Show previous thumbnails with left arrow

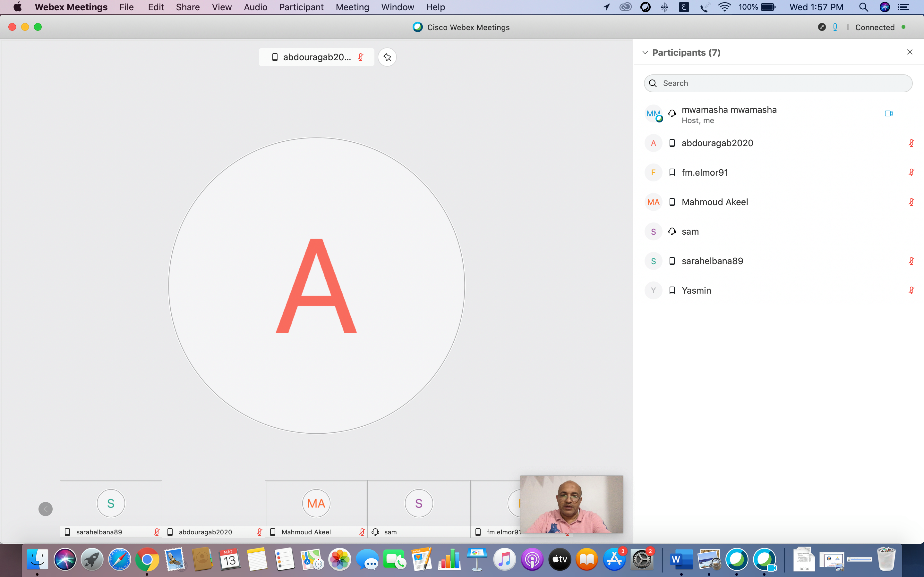[46, 509]
